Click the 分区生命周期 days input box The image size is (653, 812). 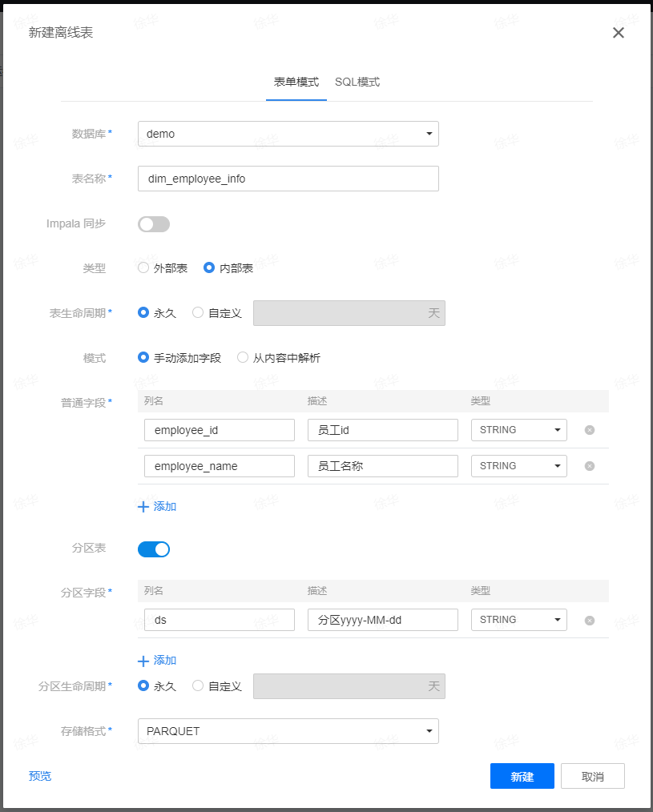349,686
